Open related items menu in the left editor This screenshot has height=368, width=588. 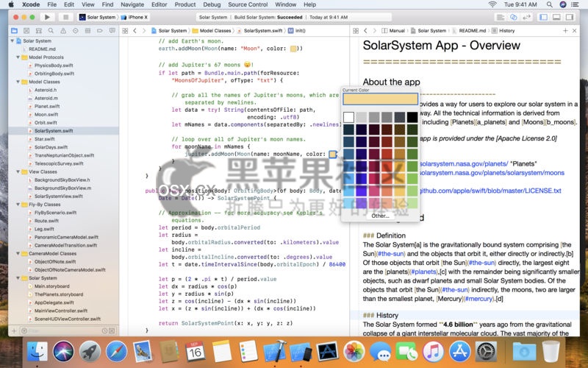tap(125, 31)
